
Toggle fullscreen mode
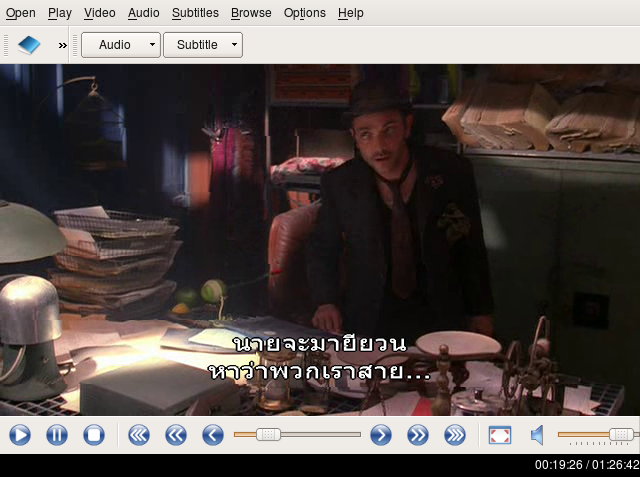pyautogui.click(x=500, y=435)
